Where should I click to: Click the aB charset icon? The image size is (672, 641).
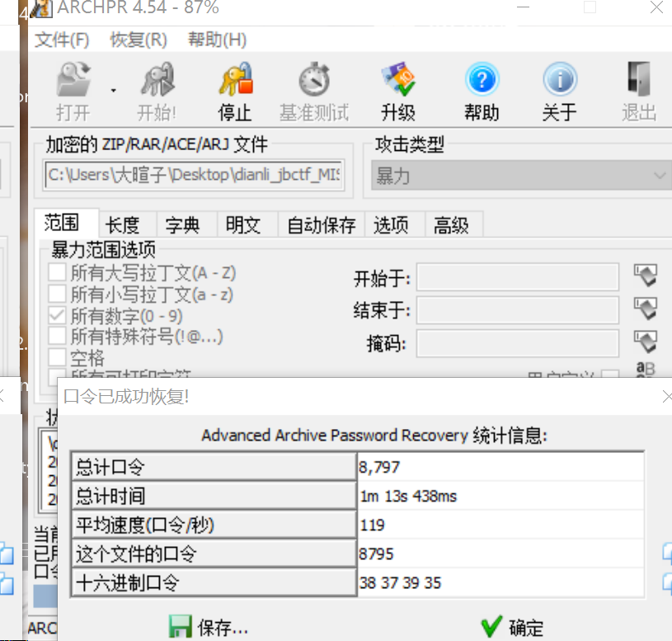tap(646, 369)
